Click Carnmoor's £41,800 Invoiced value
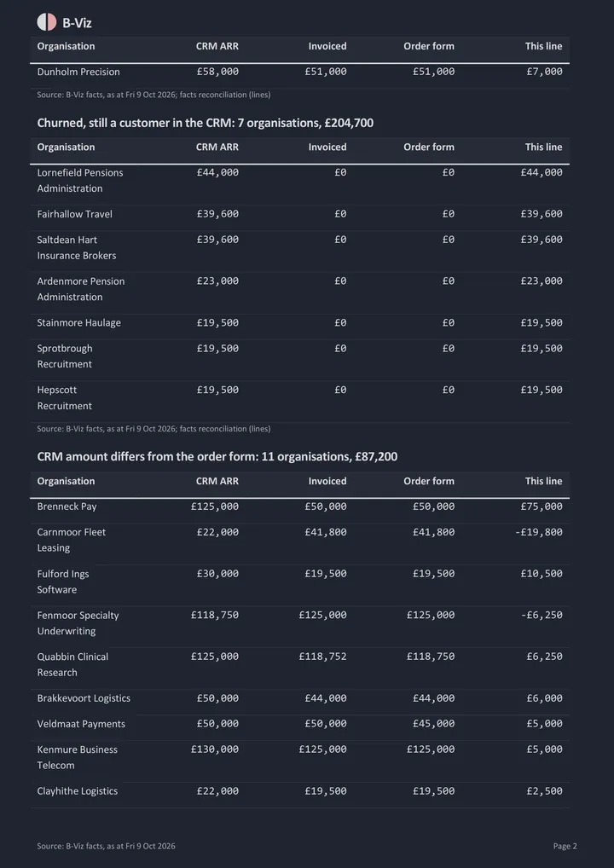 [x=326, y=532]
